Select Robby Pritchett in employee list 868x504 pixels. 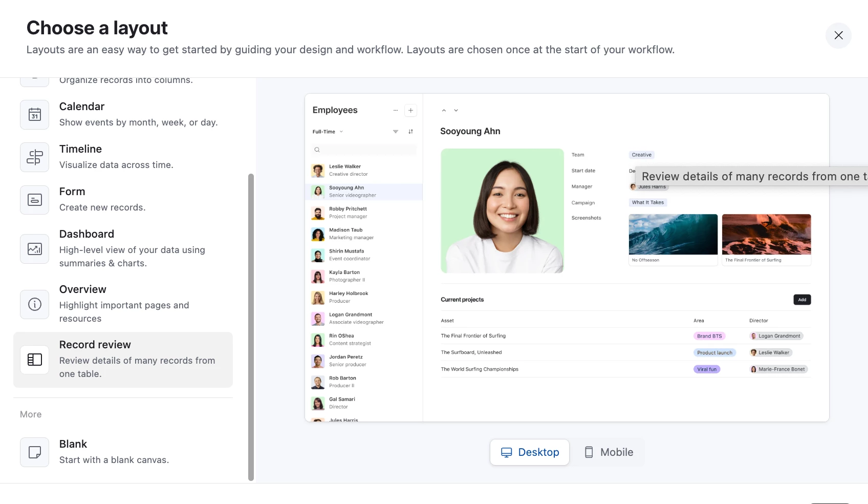[364, 213]
